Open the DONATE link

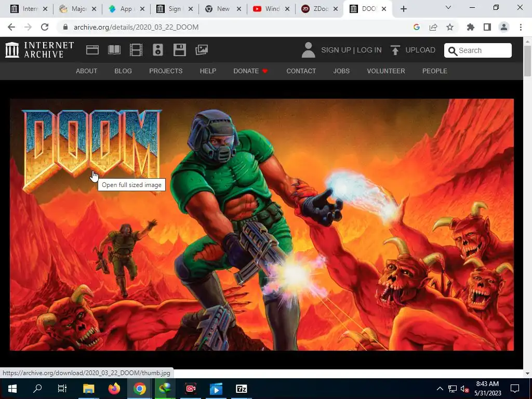coord(250,71)
